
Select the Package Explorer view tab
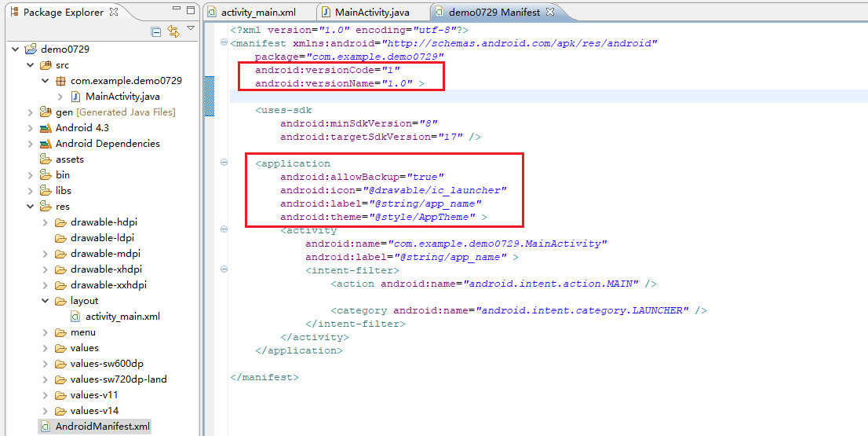point(64,13)
